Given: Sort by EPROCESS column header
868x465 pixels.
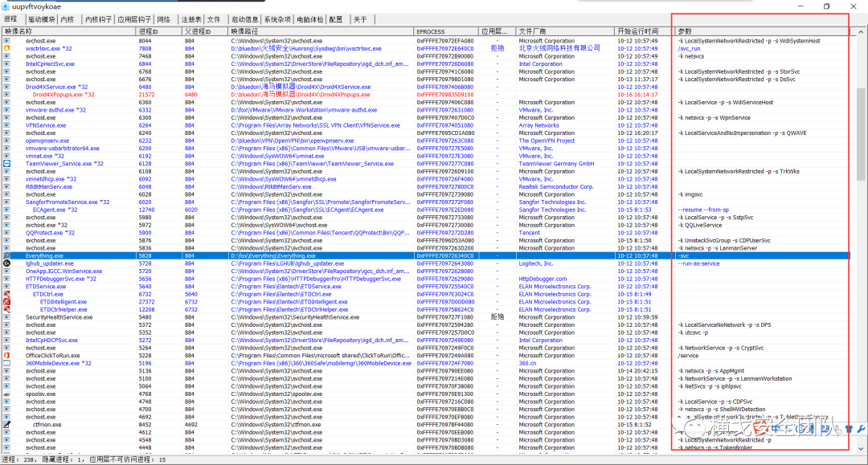Looking at the screenshot, I should (446, 31).
